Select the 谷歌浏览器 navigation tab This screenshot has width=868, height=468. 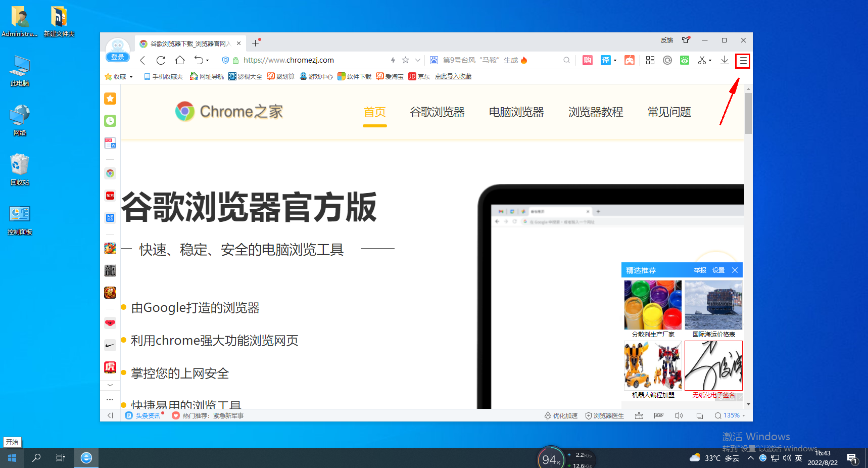(x=438, y=112)
